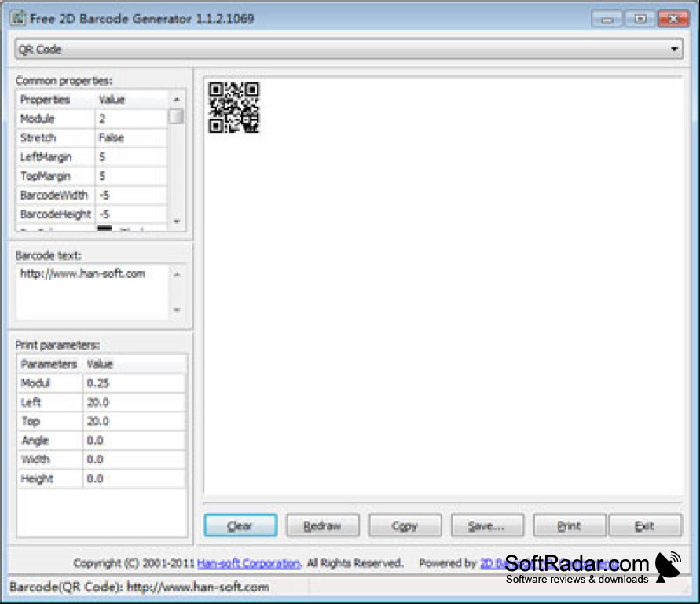Select the LeftMargin value cell

click(130, 157)
